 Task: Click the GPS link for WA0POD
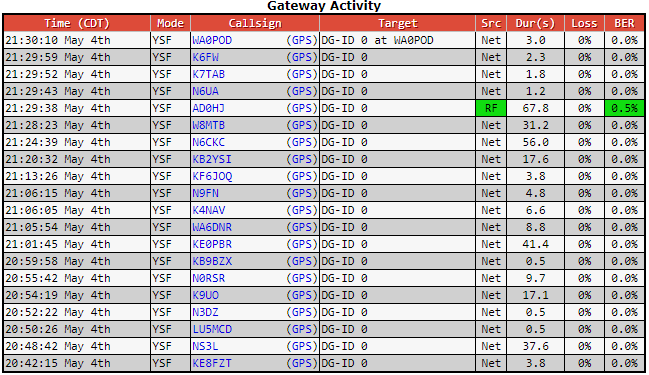[x=302, y=40]
